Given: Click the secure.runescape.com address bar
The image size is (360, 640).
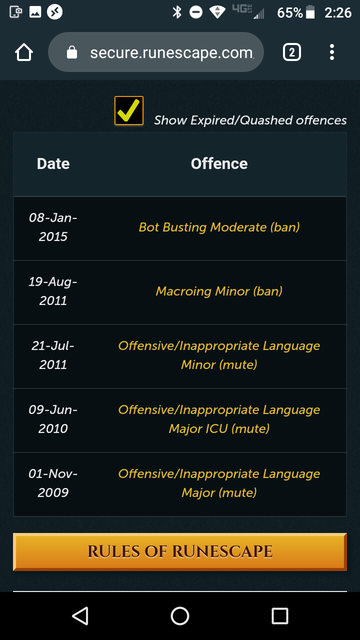Looking at the screenshot, I should pos(156,53).
